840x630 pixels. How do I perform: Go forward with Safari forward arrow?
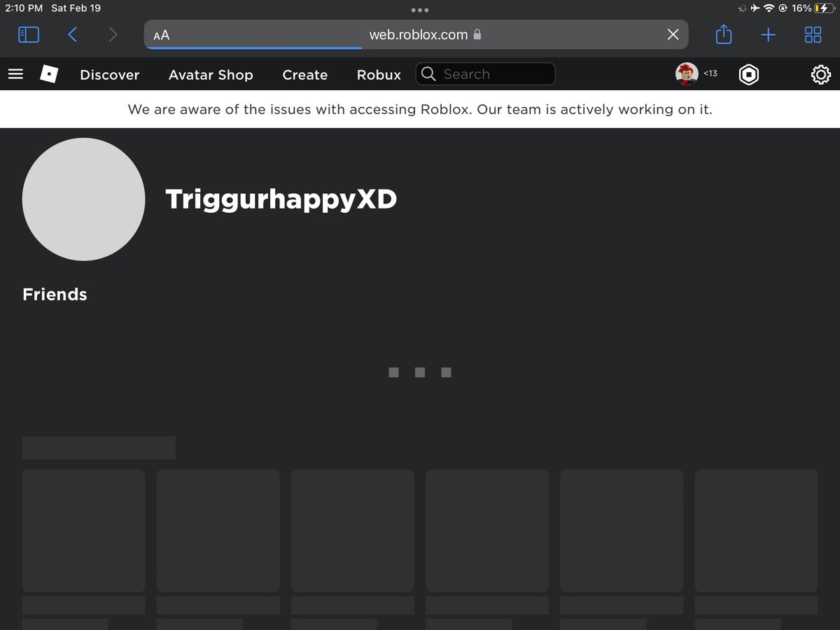tap(113, 34)
